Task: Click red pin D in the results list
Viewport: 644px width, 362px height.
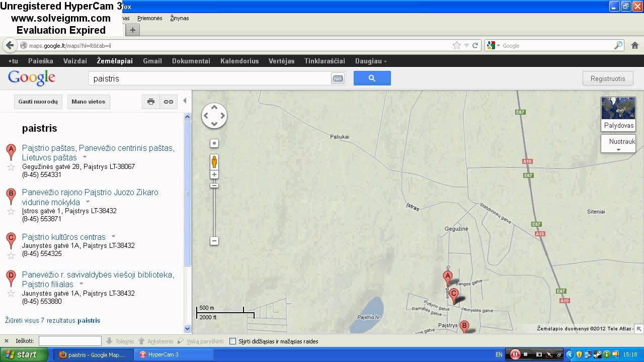Action: [11, 278]
